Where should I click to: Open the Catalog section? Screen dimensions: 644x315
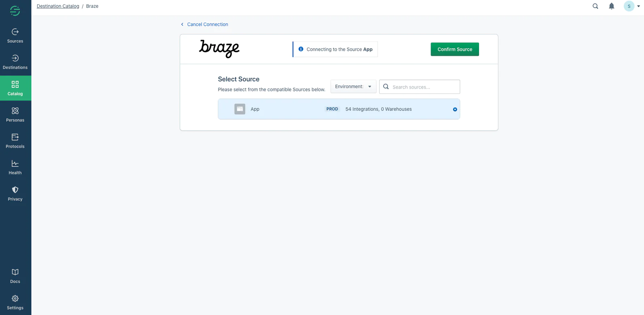(x=15, y=88)
